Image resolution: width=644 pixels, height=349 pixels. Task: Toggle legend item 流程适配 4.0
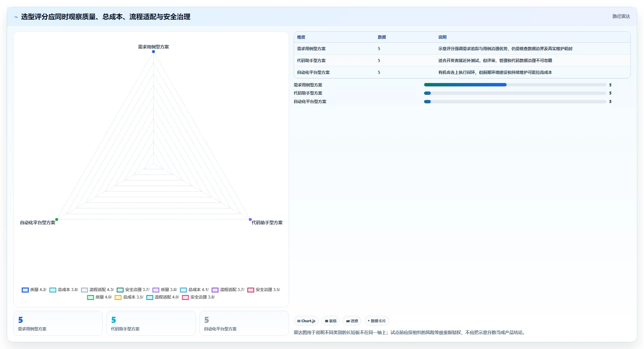(163, 297)
